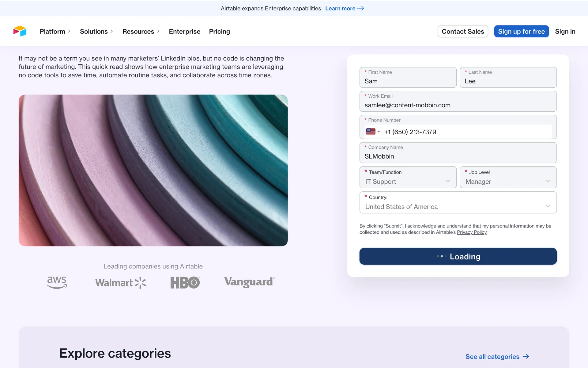Expand the Solutions menu
588x368 pixels.
point(96,31)
